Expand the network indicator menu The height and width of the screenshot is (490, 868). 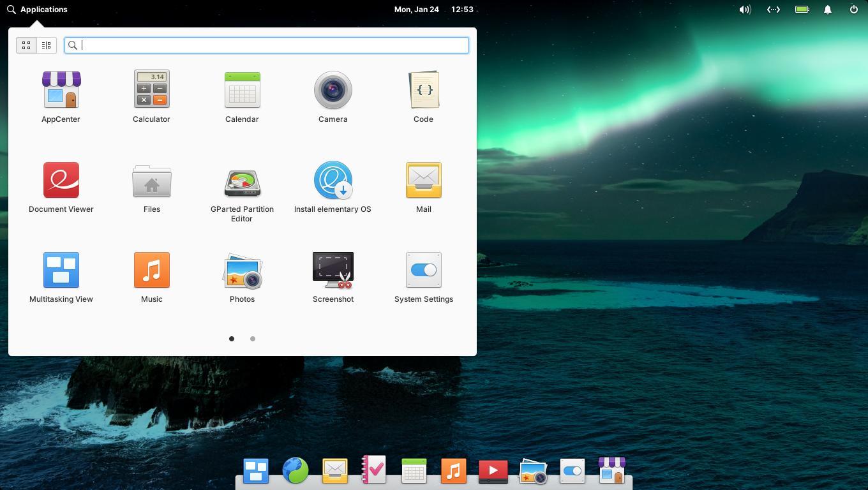point(773,10)
